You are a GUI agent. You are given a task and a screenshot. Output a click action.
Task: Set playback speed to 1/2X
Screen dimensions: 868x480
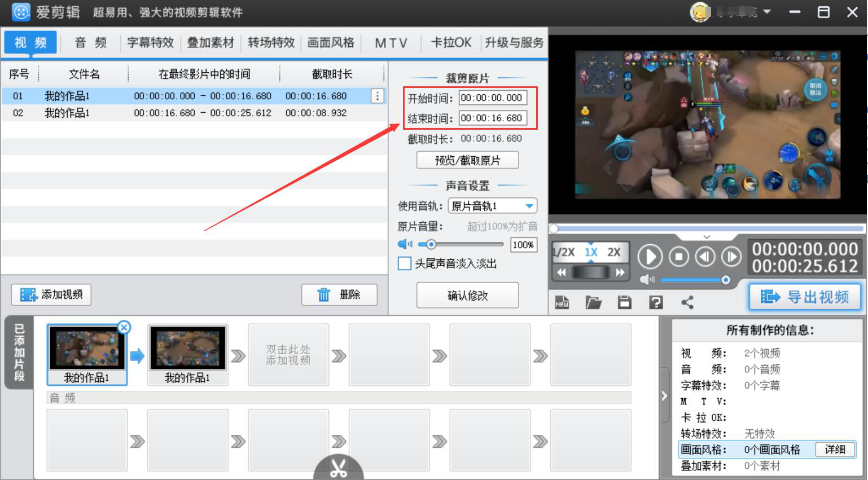tap(563, 252)
